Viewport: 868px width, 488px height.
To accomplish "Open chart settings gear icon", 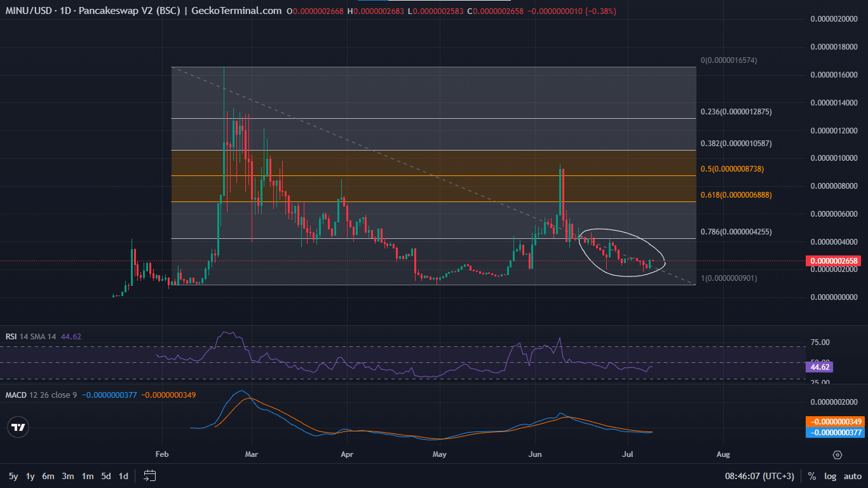I will pos(837,455).
